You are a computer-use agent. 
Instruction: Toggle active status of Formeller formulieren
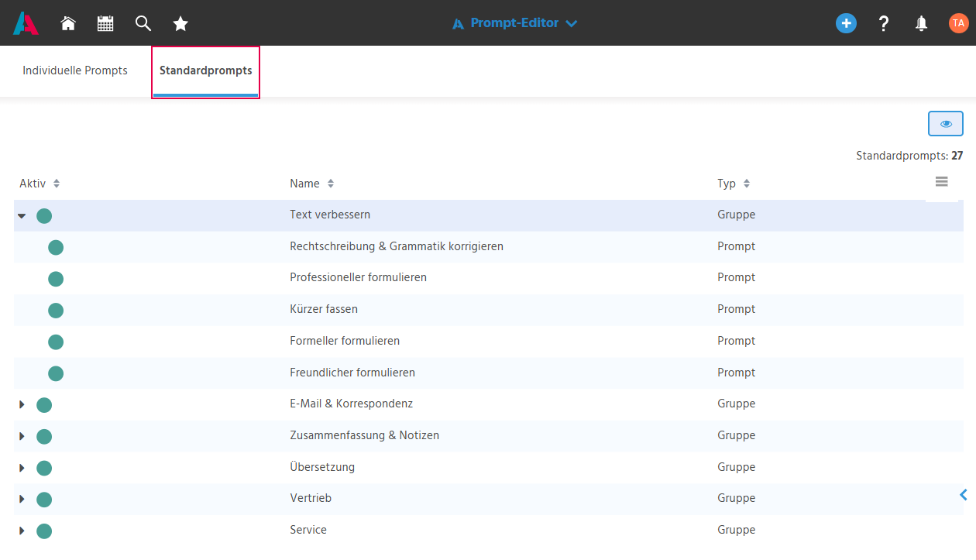tap(56, 342)
